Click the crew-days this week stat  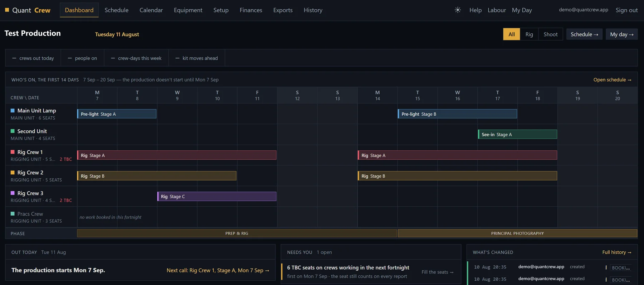point(136,58)
